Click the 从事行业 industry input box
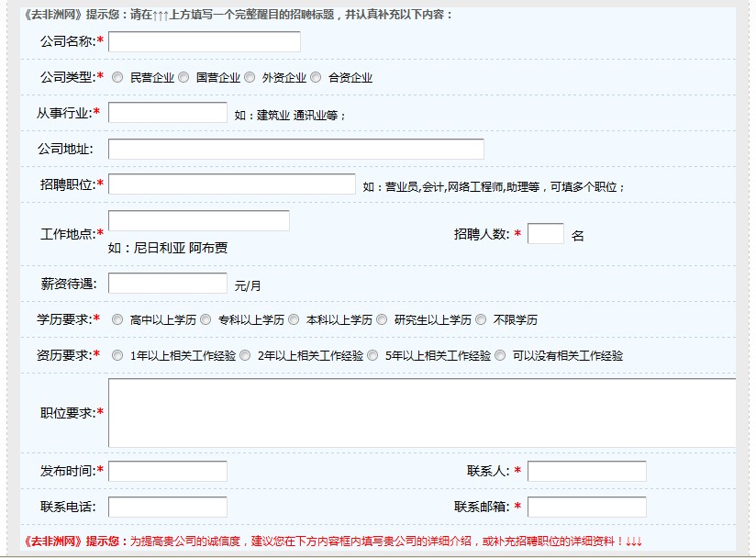 tap(168, 111)
